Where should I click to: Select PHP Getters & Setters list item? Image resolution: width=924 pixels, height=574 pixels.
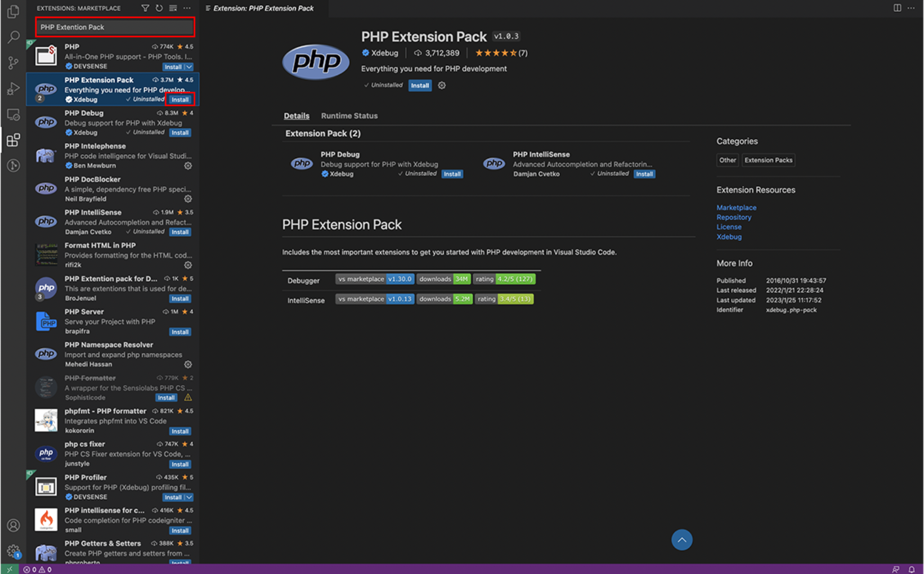click(x=113, y=552)
